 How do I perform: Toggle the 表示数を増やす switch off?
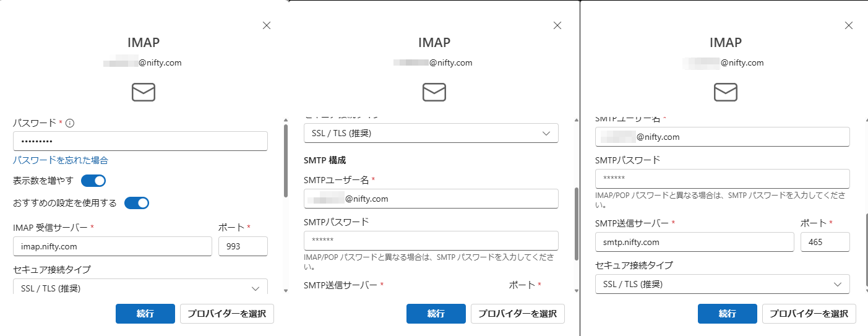[93, 181]
